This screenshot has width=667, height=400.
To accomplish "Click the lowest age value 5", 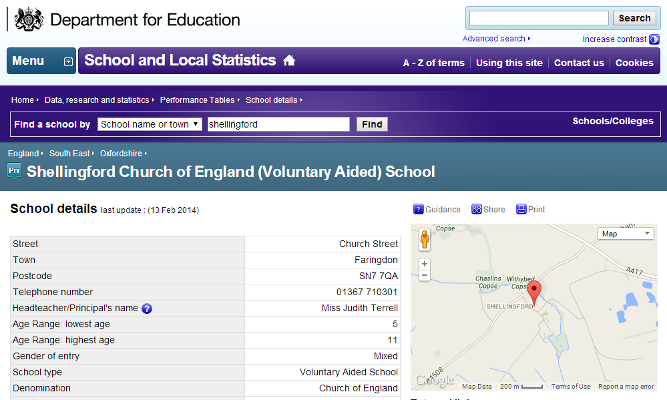I will (395, 324).
